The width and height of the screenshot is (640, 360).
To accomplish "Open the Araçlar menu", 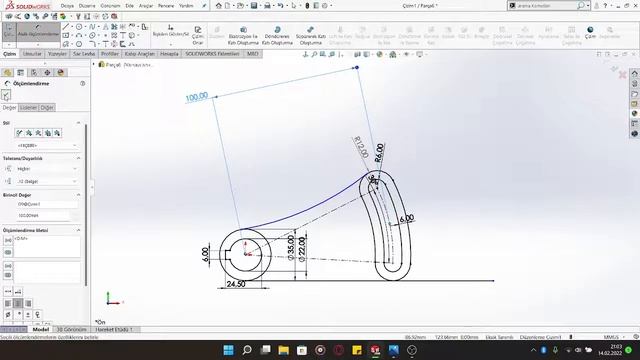I will tap(146, 6).
